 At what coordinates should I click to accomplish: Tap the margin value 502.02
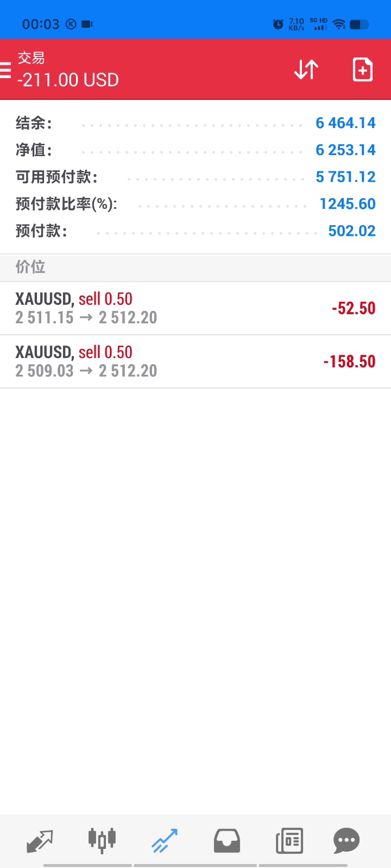352,231
